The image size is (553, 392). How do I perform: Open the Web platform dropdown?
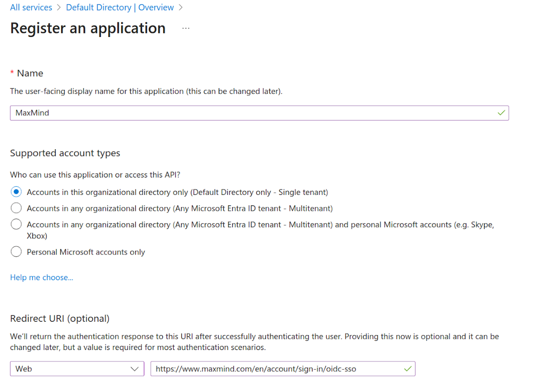tap(72, 368)
